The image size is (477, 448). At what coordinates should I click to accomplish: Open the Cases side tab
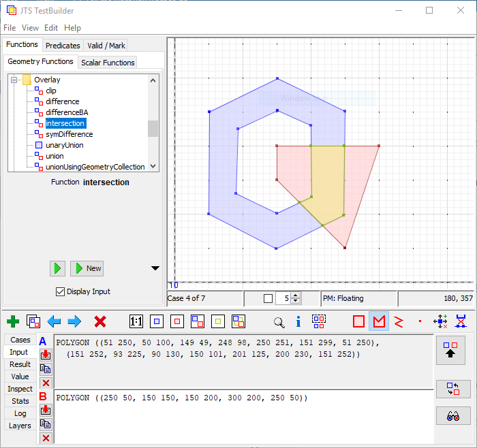point(20,340)
